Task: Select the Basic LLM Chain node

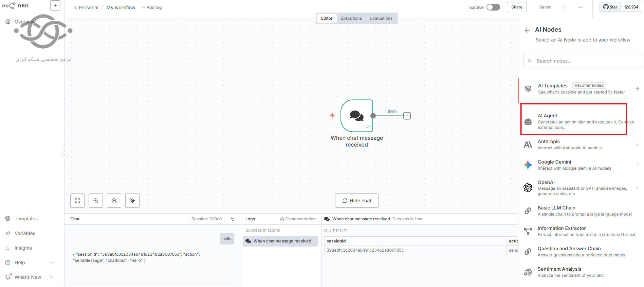Action: coord(581,211)
